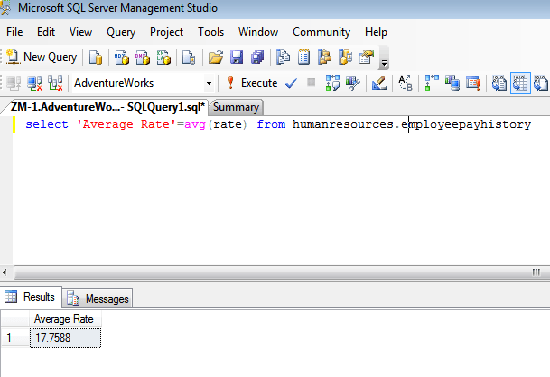Image resolution: width=550 pixels, height=377 pixels.
Task: Execute the query
Action: (252, 83)
